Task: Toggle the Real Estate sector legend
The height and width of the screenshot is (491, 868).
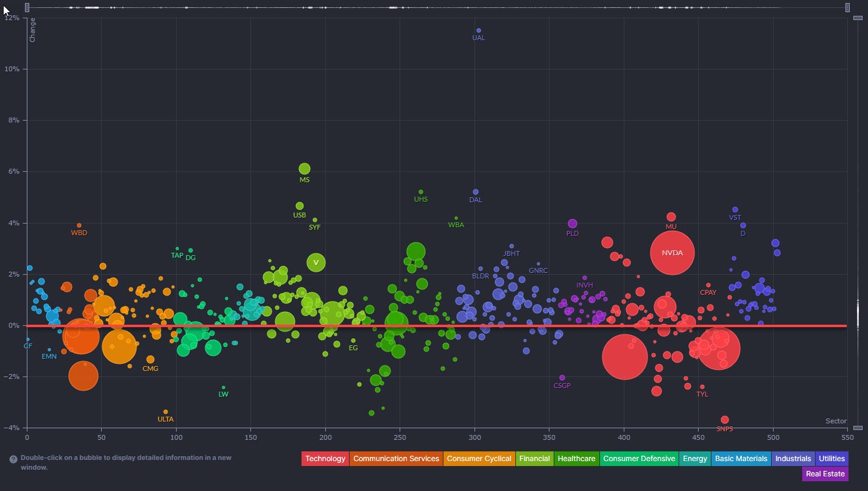Action: [x=825, y=473]
